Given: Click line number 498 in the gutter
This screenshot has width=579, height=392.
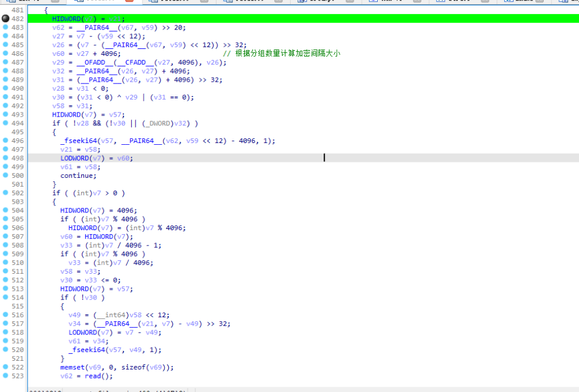Looking at the screenshot, I should pyautogui.click(x=18, y=158).
